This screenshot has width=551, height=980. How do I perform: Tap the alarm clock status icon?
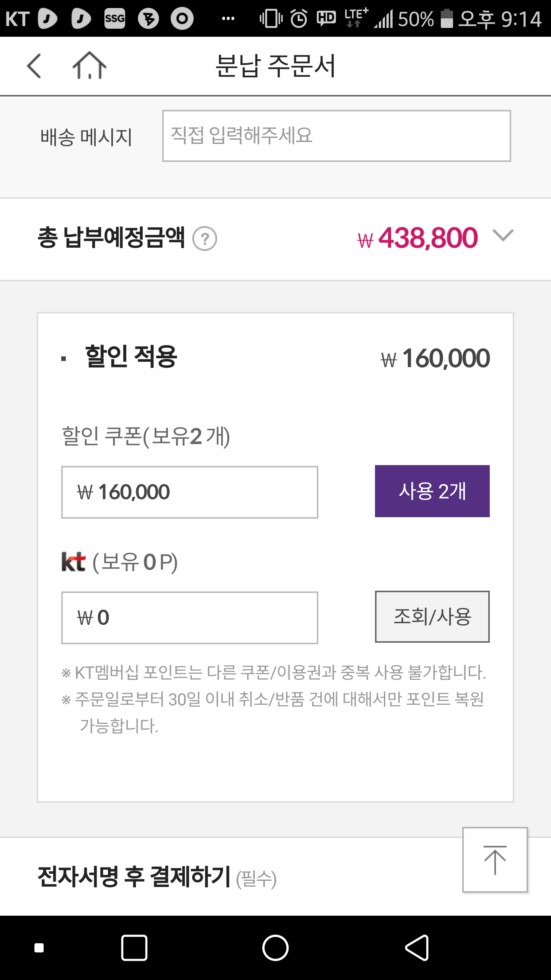click(299, 18)
